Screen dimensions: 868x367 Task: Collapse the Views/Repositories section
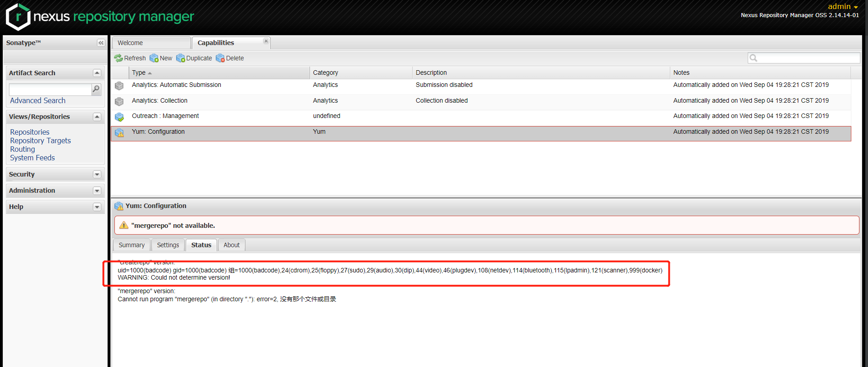[x=97, y=117]
